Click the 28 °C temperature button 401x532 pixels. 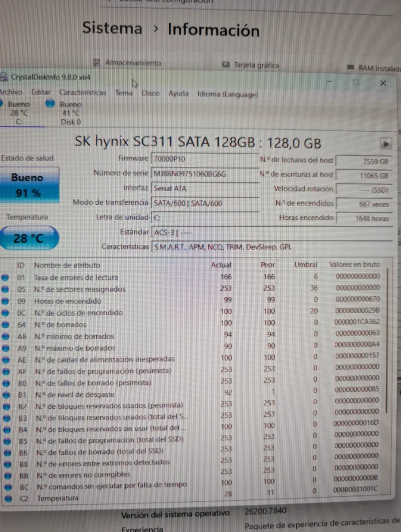[x=29, y=238]
